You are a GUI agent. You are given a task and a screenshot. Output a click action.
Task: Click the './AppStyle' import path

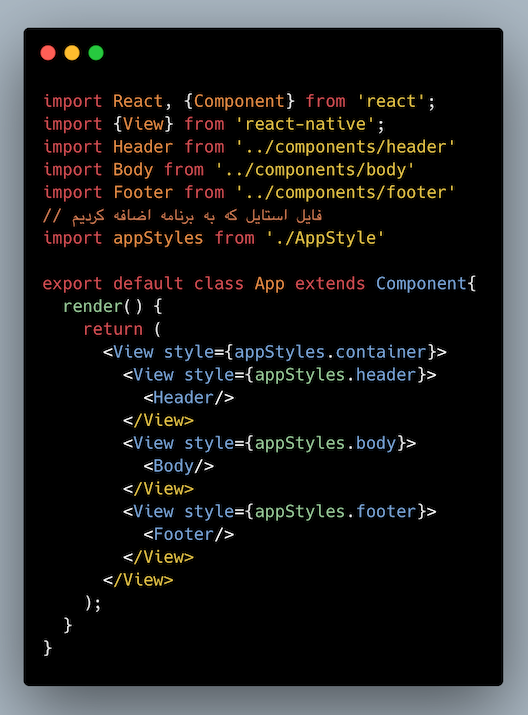click(326, 238)
